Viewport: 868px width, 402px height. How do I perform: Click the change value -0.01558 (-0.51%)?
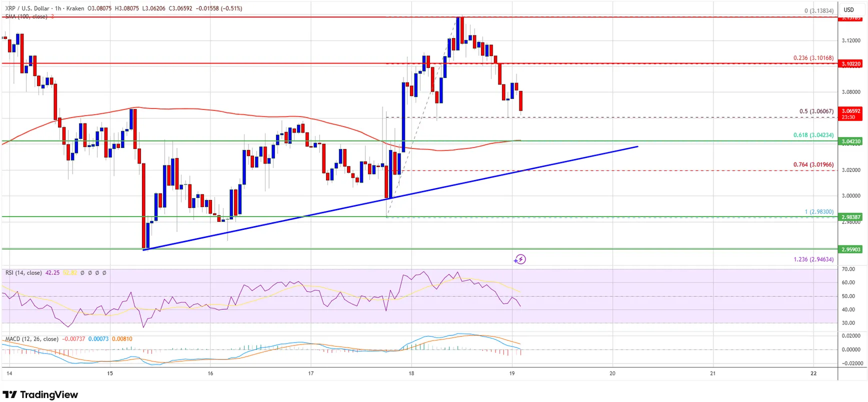click(218, 8)
